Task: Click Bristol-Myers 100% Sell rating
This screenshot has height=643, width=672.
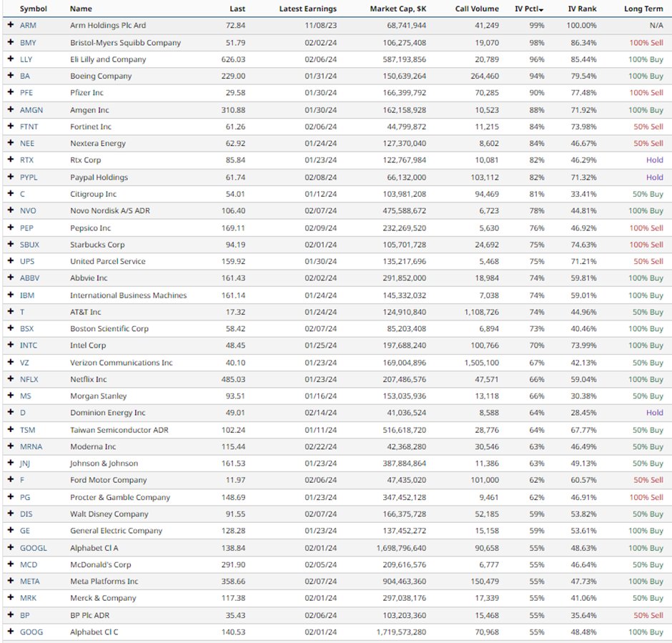Action: [x=646, y=42]
